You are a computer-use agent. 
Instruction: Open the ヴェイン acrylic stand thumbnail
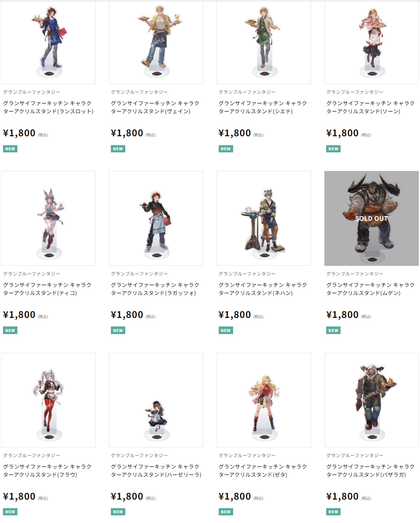click(x=156, y=42)
